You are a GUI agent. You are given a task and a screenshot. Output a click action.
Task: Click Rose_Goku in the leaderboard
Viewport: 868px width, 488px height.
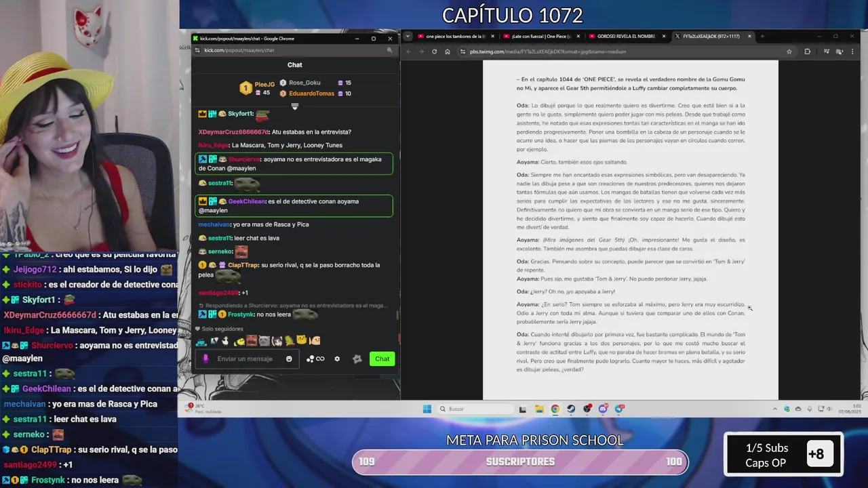(x=304, y=83)
